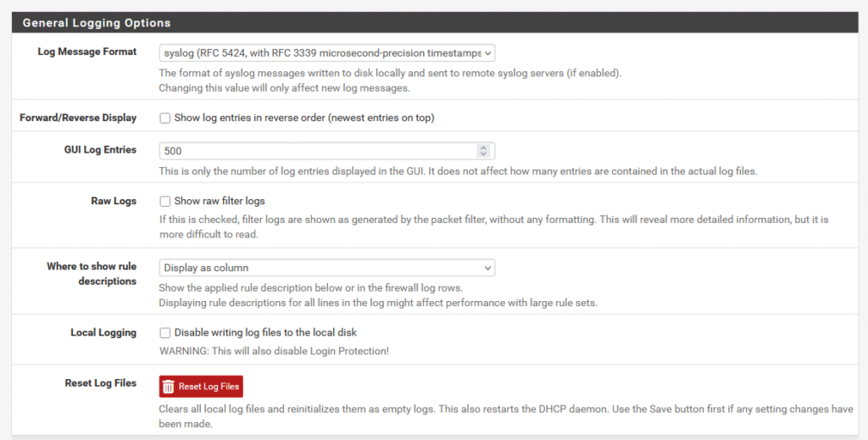Click the 'The format of syslog messages' help text
868x440 pixels.
pyautogui.click(x=390, y=73)
